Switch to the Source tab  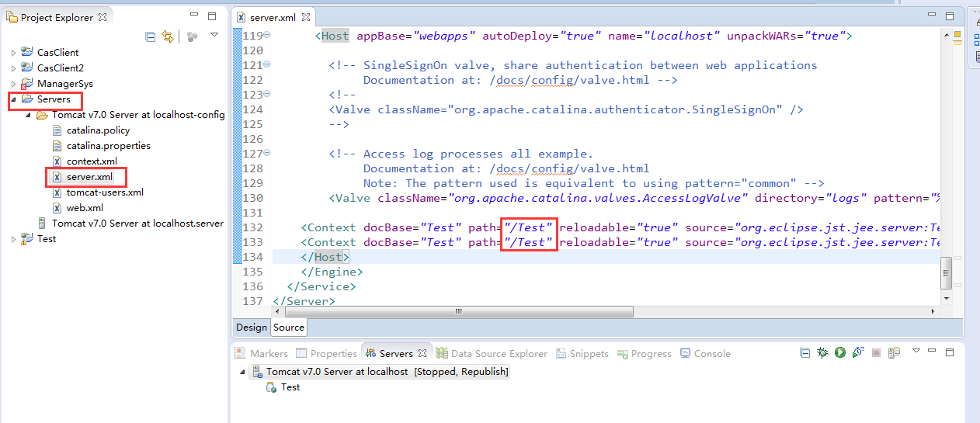[289, 328]
